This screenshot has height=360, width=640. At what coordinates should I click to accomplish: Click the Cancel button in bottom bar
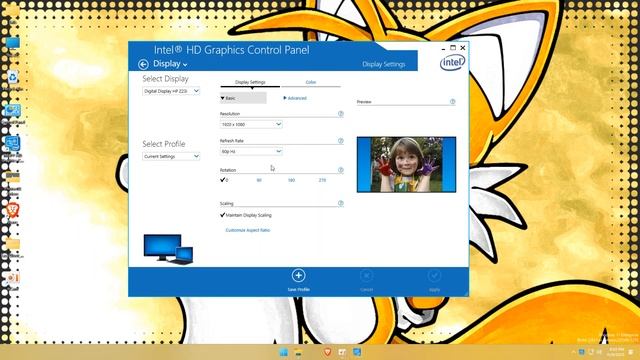tap(367, 280)
